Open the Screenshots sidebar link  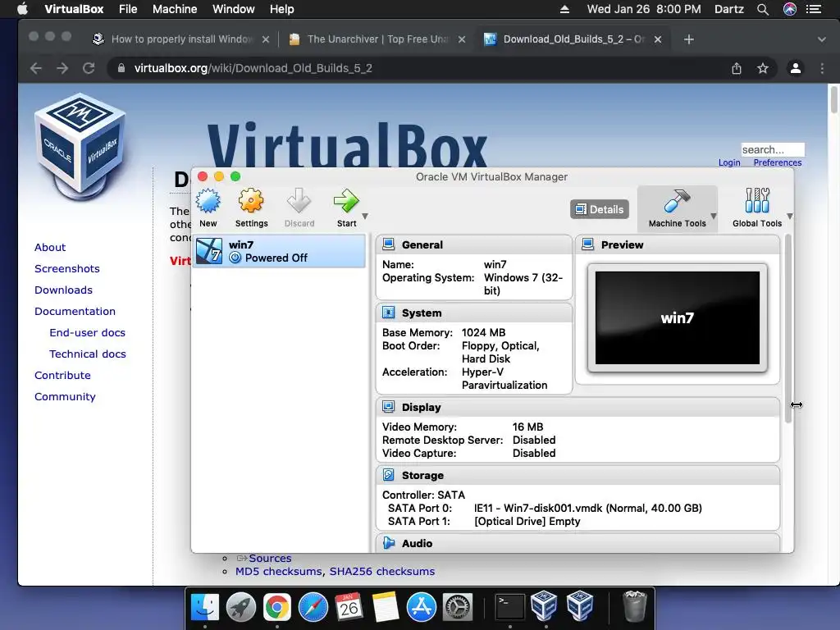coord(67,268)
